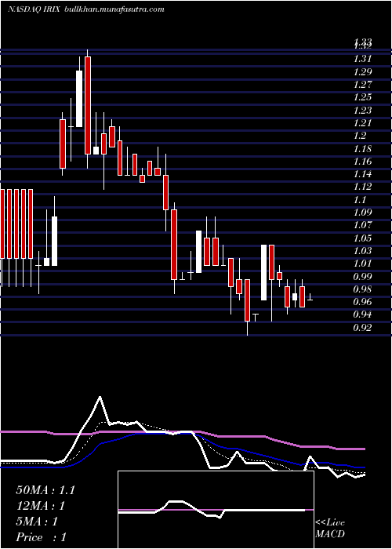392x549 pixels.
Task: Click the 0.96 price axis label
Action: click(x=362, y=301)
